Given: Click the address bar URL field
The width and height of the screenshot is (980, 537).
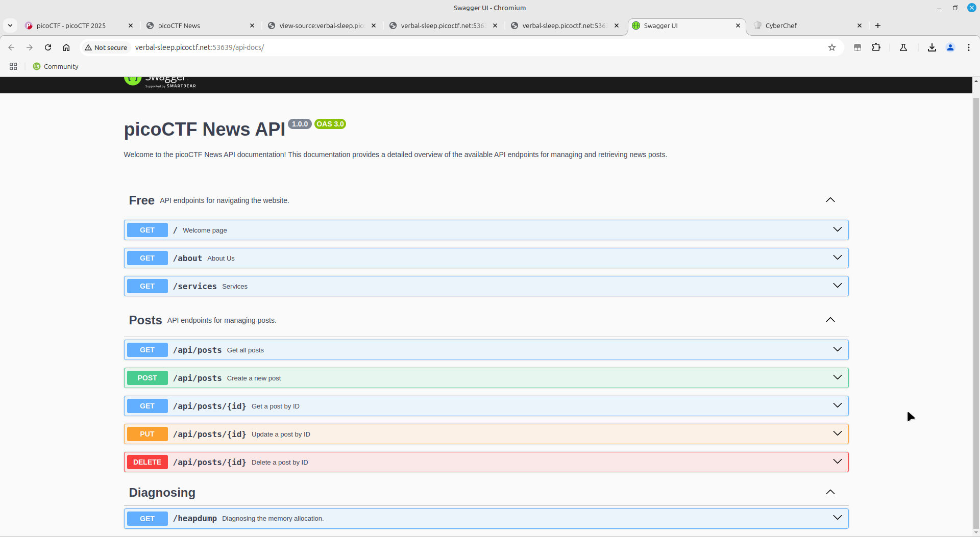Looking at the screenshot, I should point(459,47).
